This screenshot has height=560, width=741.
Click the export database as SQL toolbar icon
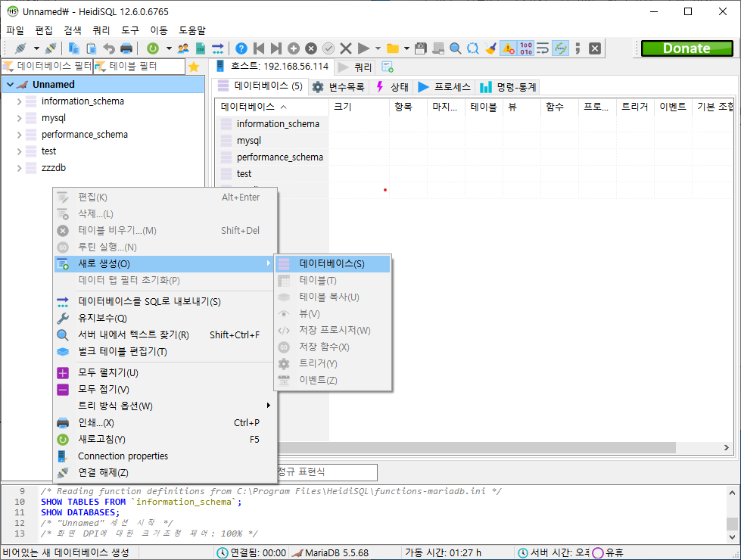click(217, 48)
